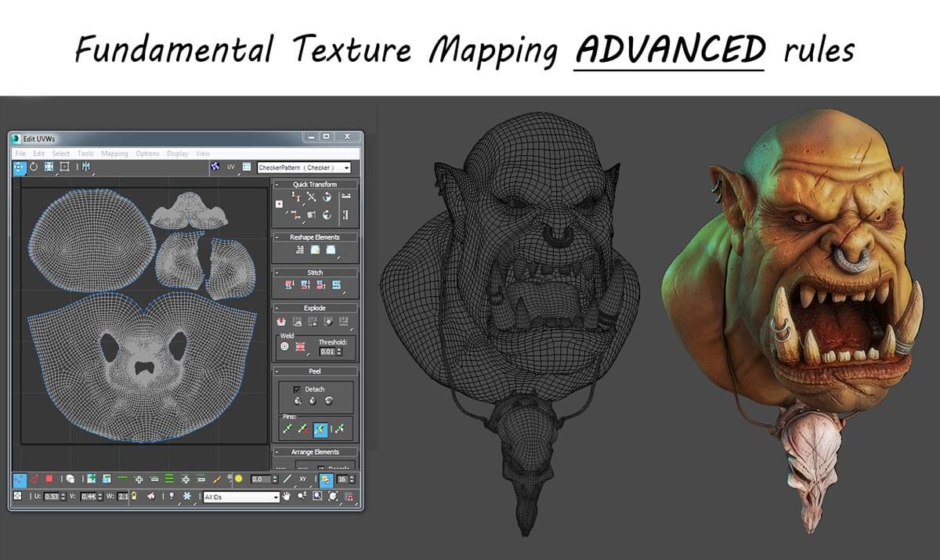
Task: Click the Weld target icon
Action: tap(284, 345)
